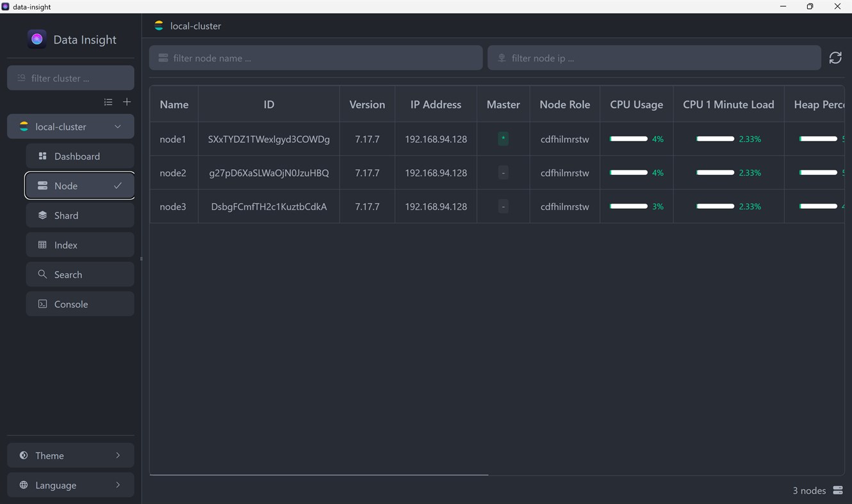Click the Data Insight logo icon

click(37, 39)
